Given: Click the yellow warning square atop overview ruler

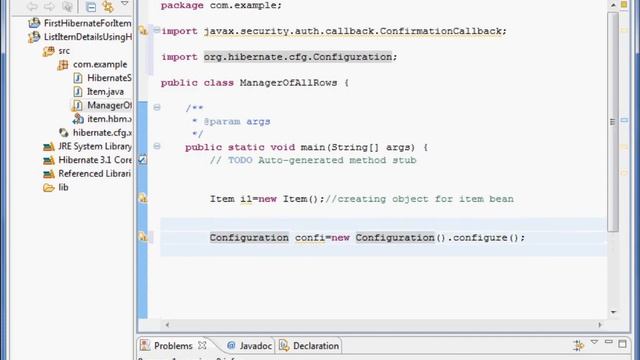Looking at the screenshot, I should click(x=624, y=4).
